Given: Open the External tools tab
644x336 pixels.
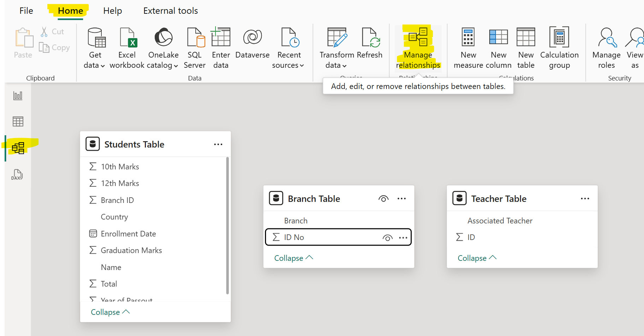Looking at the screenshot, I should 170,11.
